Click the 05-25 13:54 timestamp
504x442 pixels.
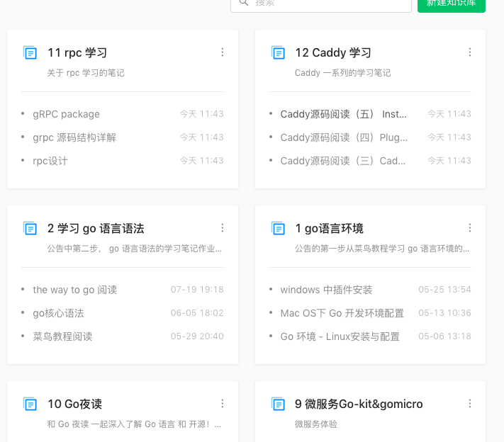(445, 290)
